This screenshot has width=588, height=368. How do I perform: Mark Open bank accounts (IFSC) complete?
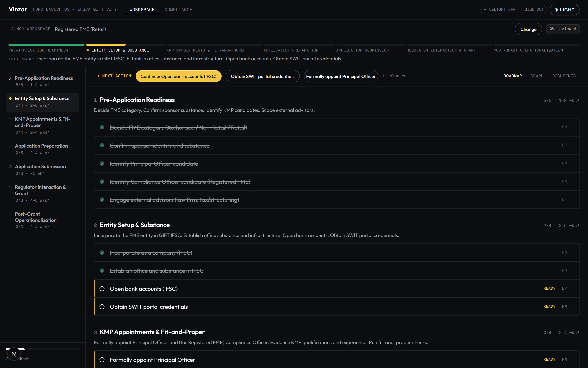102,289
